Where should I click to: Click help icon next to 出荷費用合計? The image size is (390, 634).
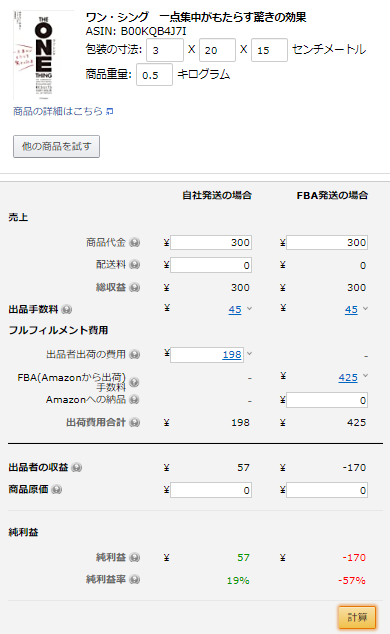[135, 423]
